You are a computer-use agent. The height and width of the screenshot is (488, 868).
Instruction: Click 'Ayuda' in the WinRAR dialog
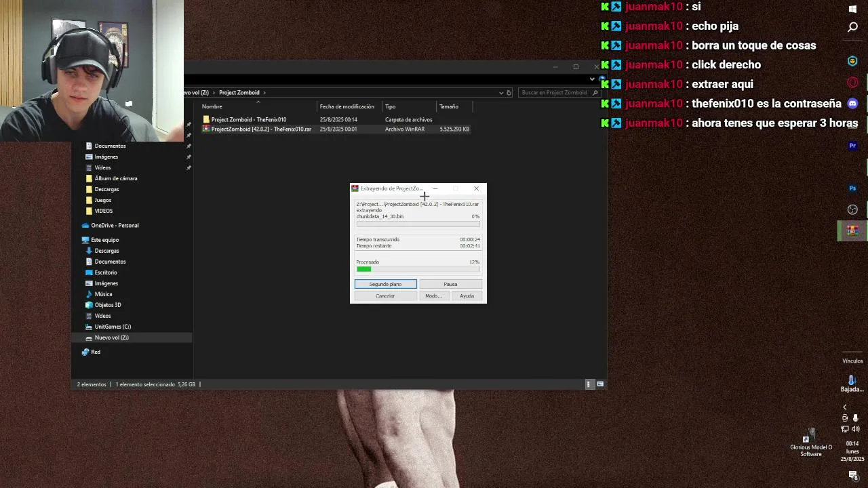tap(467, 296)
